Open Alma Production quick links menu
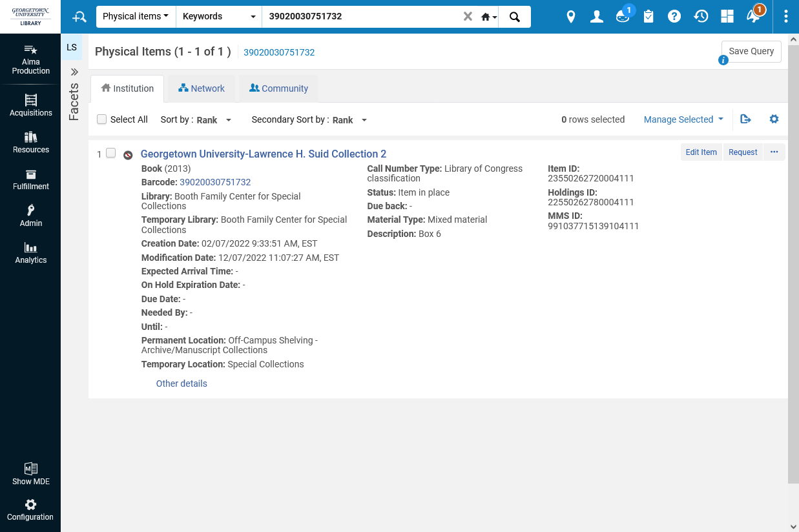The image size is (799, 532). (30, 59)
